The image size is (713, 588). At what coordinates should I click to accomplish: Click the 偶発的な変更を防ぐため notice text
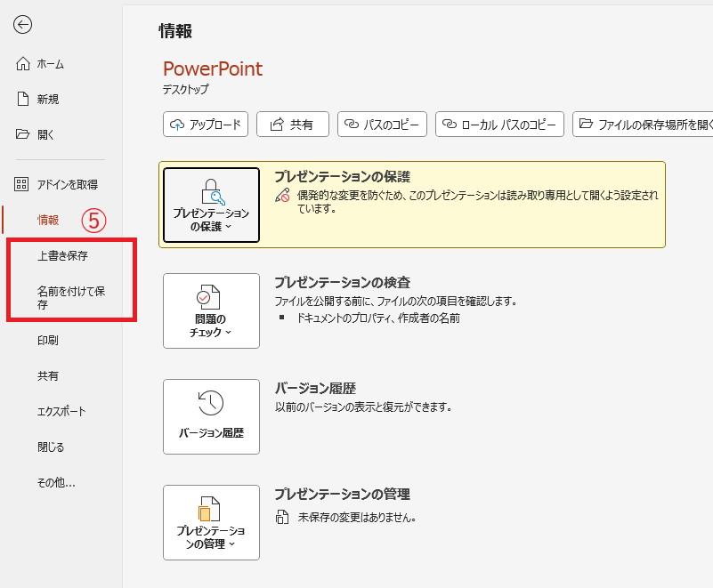478,202
